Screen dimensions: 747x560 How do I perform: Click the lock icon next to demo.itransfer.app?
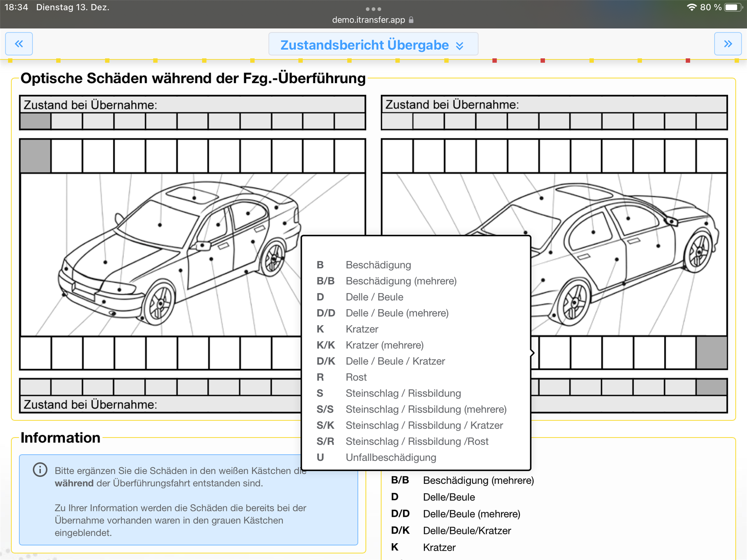click(411, 20)
